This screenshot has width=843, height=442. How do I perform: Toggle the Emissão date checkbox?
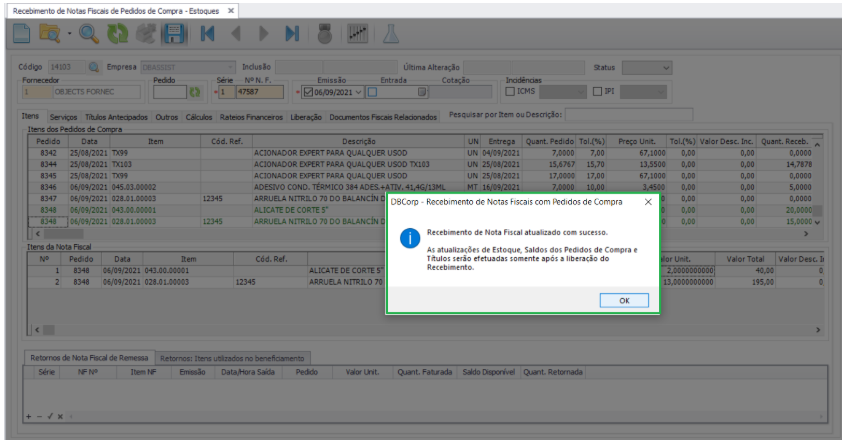308,93
